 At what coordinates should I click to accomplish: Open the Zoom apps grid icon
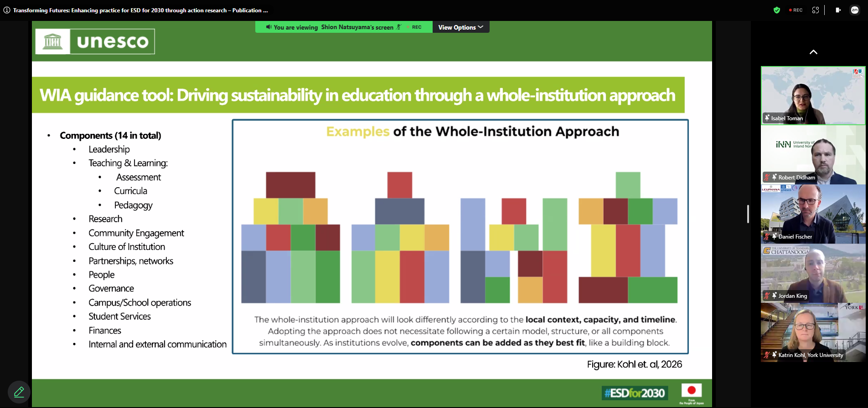816,10
